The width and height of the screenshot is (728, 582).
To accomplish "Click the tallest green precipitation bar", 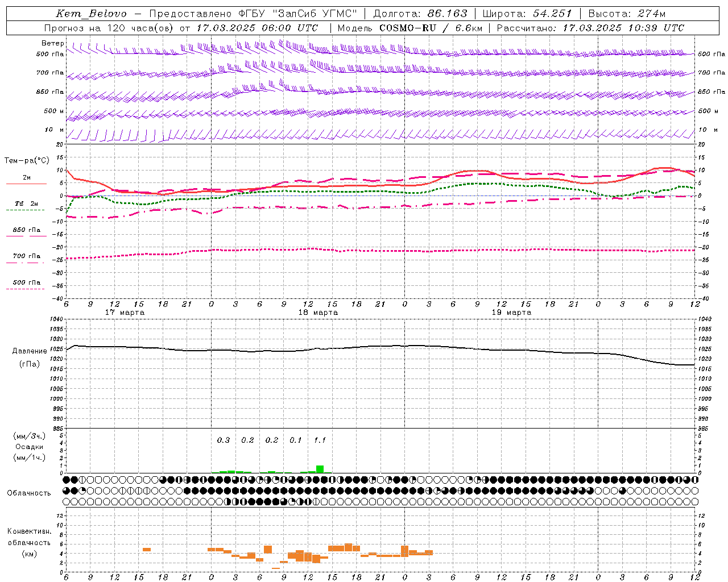I will (320, 469).
